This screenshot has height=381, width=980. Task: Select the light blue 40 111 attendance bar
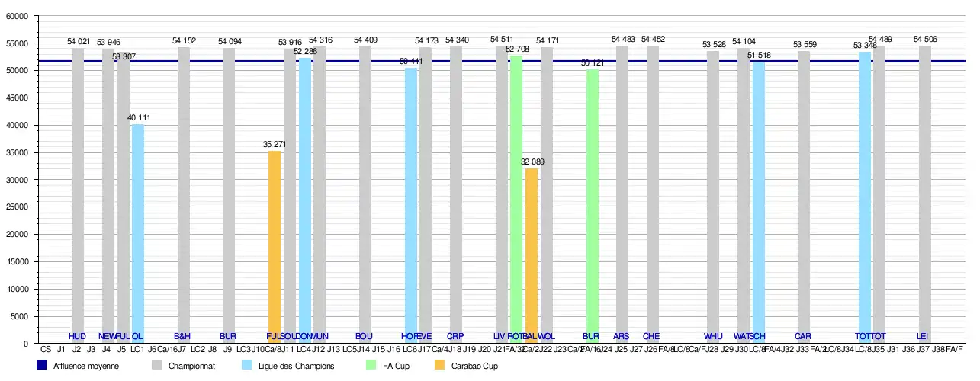[x=138, y=229]
